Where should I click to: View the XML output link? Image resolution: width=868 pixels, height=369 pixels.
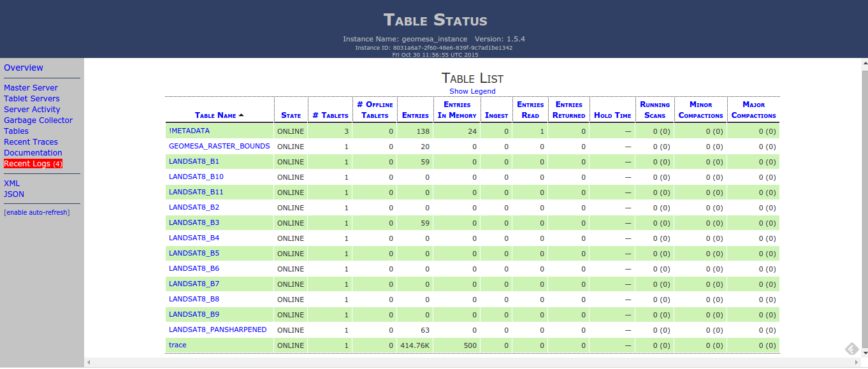pyautogui.click(x=11, y=184)
